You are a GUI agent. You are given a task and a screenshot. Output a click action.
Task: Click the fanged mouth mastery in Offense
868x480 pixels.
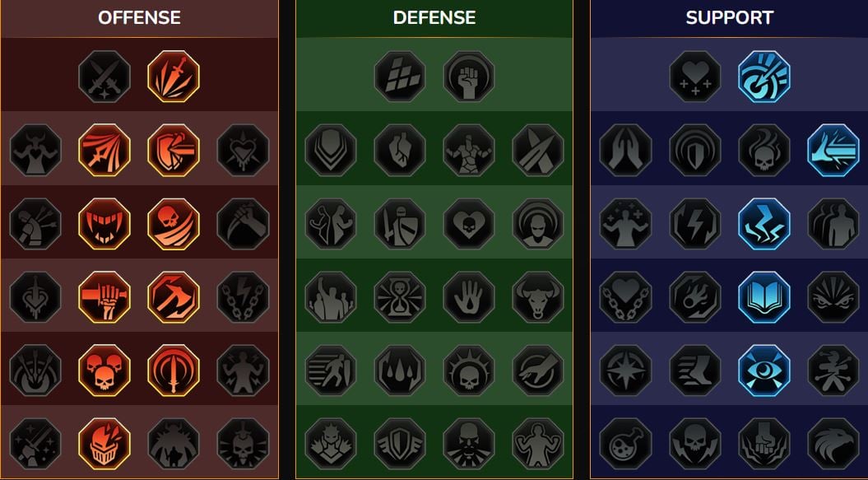104,224
